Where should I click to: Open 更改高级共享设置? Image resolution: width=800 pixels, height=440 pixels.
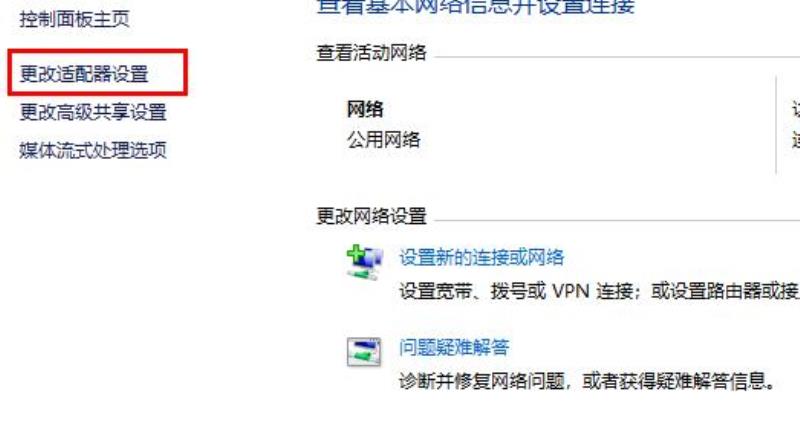click(x=93, y=112)
